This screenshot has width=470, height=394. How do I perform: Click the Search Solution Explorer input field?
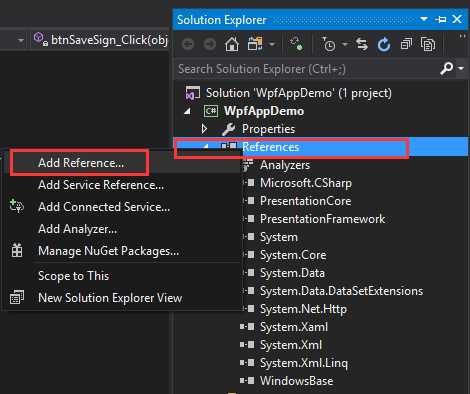306,69
